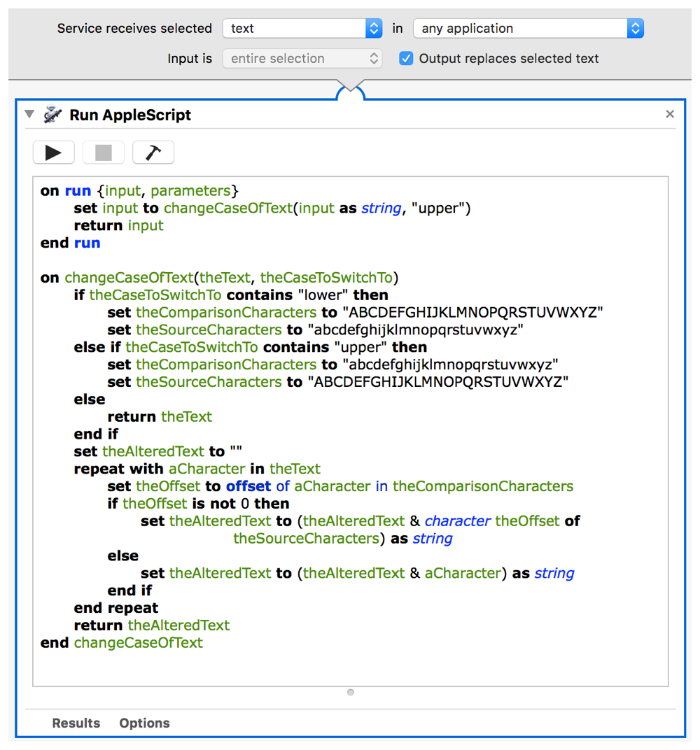This screenshot has height=750, width=700.
Task: Stop the script with the square button
Action: click(x=104, y=153)
